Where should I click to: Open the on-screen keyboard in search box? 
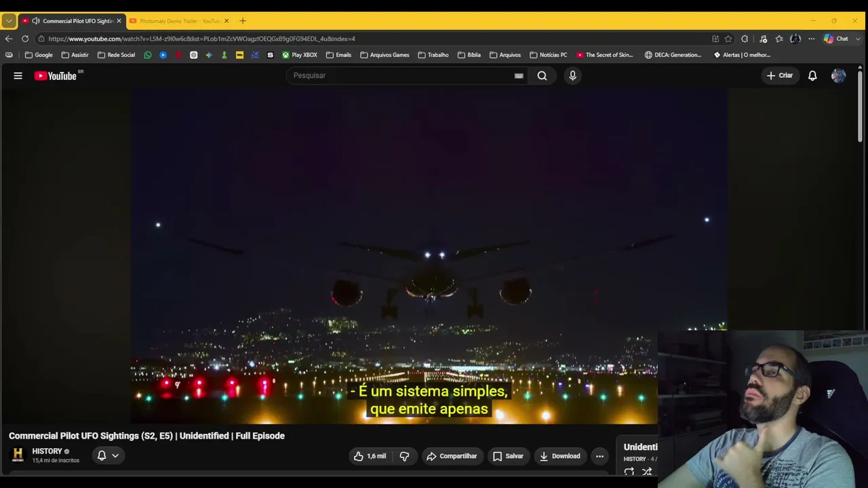[x=519, y=76]
